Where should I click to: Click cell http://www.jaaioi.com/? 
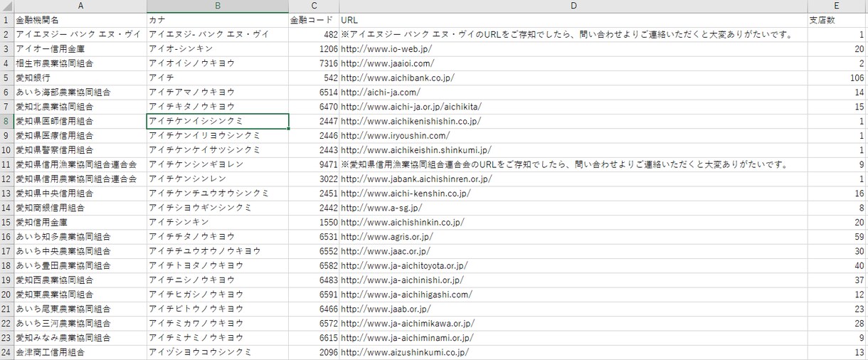(x=573, y=63)
